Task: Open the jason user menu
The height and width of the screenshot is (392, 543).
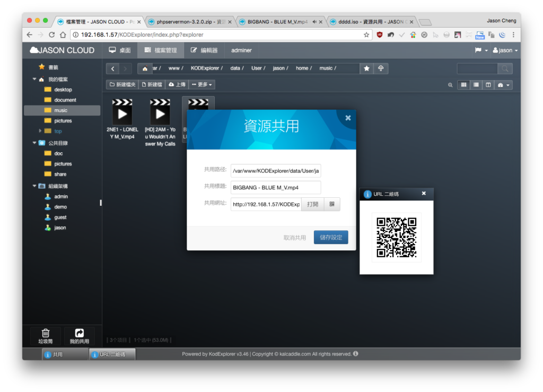Action: (x=505, y=50)
